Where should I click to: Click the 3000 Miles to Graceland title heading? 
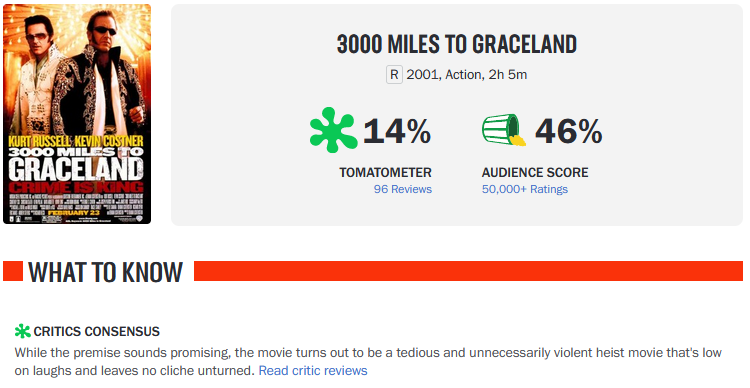point(457,44)
